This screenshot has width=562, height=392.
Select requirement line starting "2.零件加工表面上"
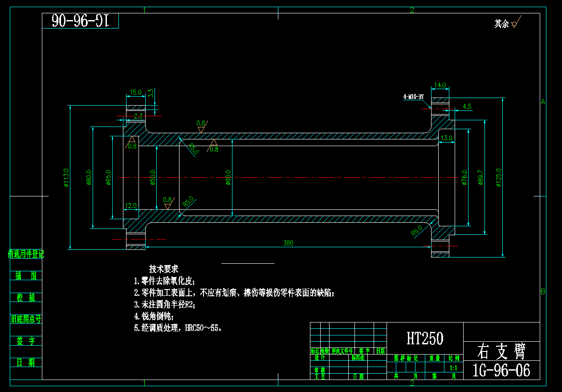(x=234, y=293)
